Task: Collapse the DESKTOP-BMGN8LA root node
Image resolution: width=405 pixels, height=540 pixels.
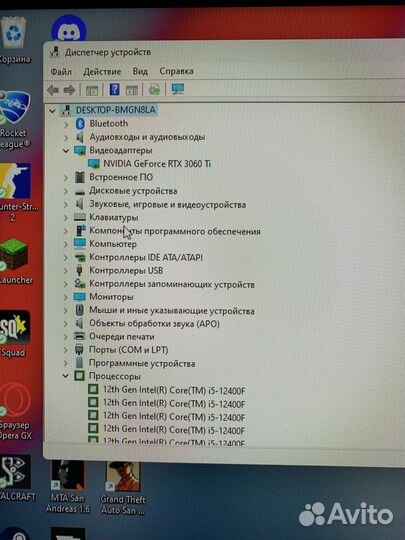Action: pos(52,111)
